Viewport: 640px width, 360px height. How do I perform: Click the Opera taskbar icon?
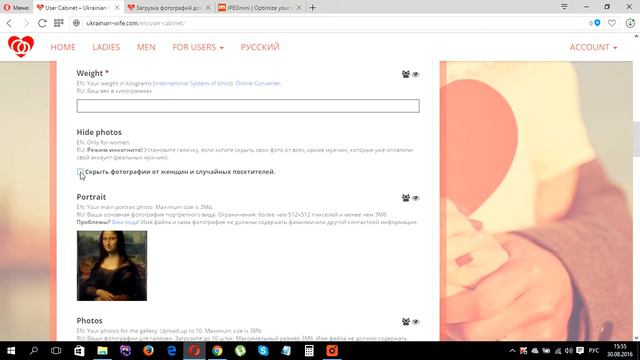(194, 351)
